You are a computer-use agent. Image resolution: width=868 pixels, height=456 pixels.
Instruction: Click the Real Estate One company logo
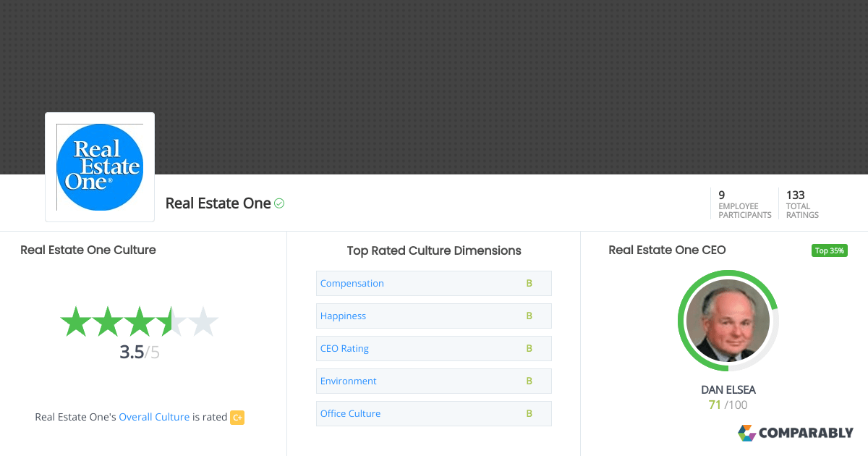pos(99,166)
